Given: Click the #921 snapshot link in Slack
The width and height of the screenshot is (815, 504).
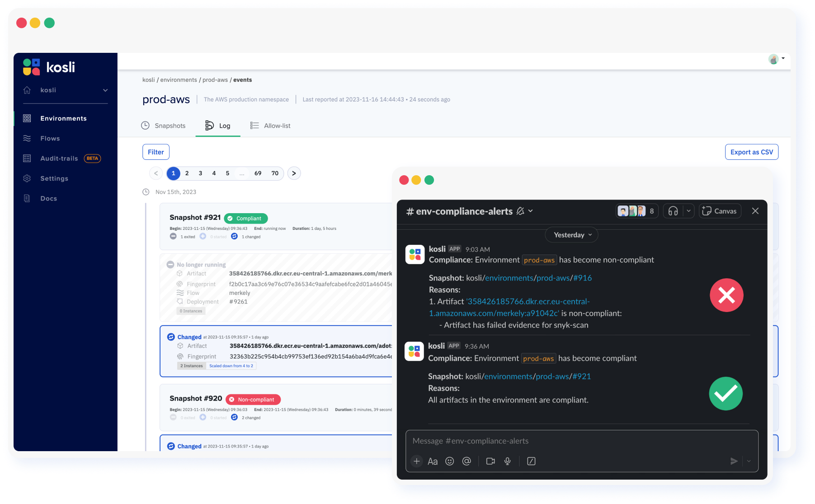Looking at the screenshot, I should point(582,376).
